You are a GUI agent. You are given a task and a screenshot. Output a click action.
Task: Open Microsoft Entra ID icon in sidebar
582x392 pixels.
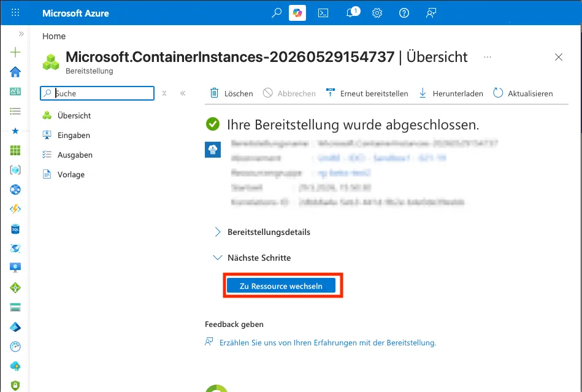[15, 327]
